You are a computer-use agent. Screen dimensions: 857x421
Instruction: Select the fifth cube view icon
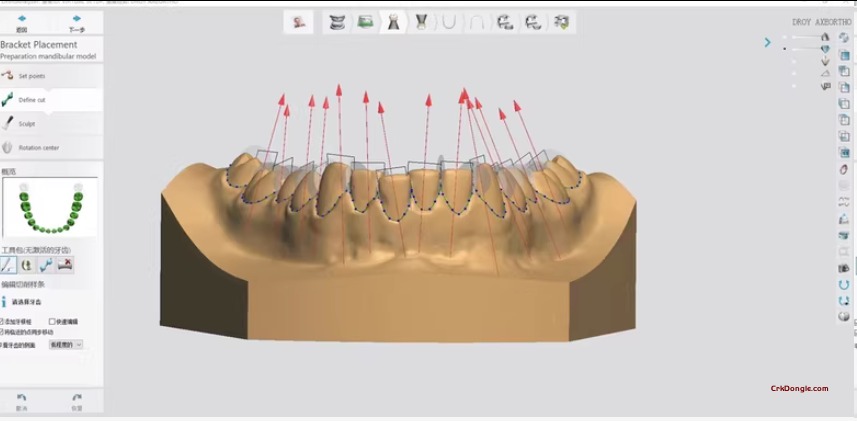(844, 120)
